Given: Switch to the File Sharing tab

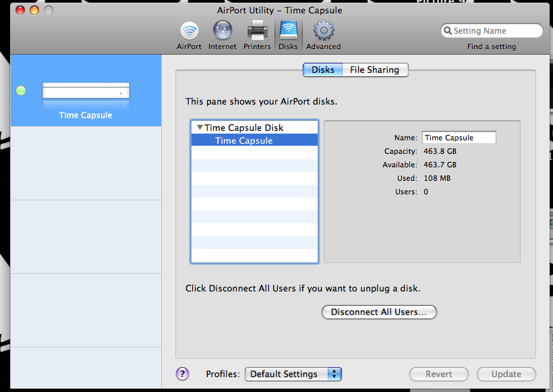Looking at the screenshot, I should pos(374,70).
